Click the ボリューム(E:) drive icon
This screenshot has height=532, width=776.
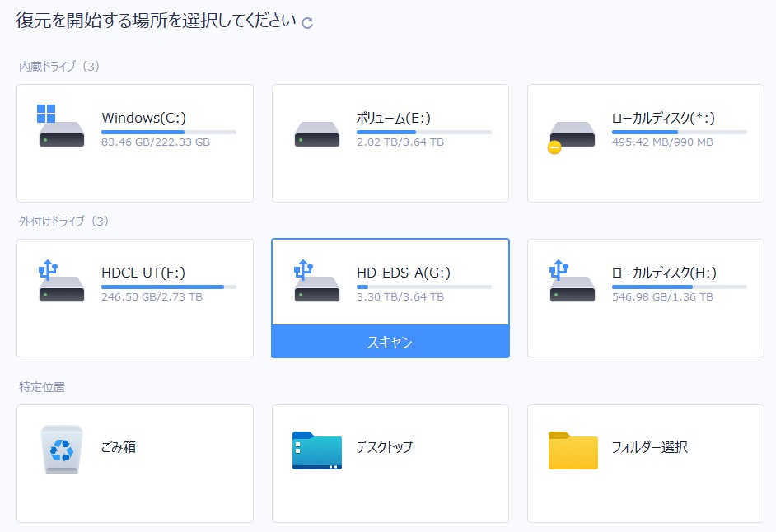coord(316,134)
